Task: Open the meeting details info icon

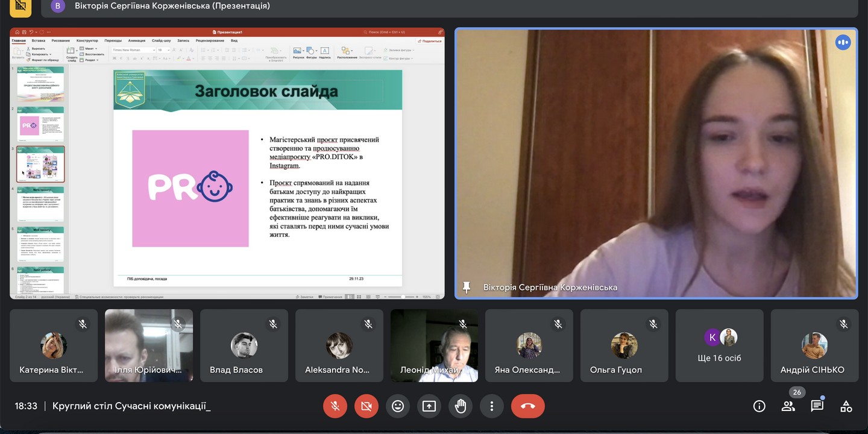Action: (759, 406)
